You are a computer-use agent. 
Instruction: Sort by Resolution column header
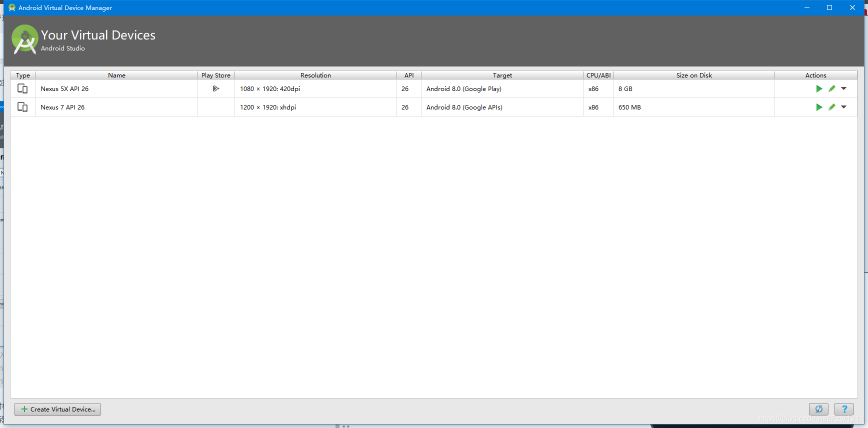[x=315, y=75]
